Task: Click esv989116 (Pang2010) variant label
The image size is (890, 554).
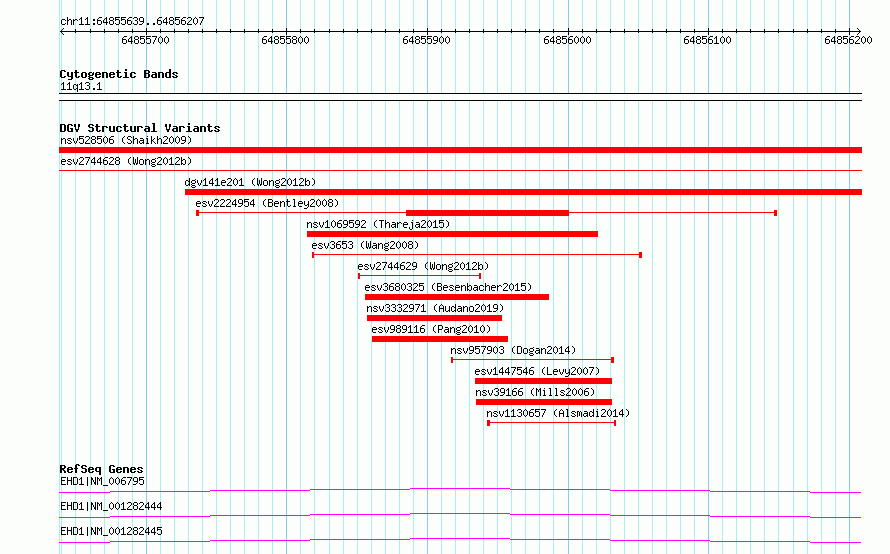Action: click(431, 329)
